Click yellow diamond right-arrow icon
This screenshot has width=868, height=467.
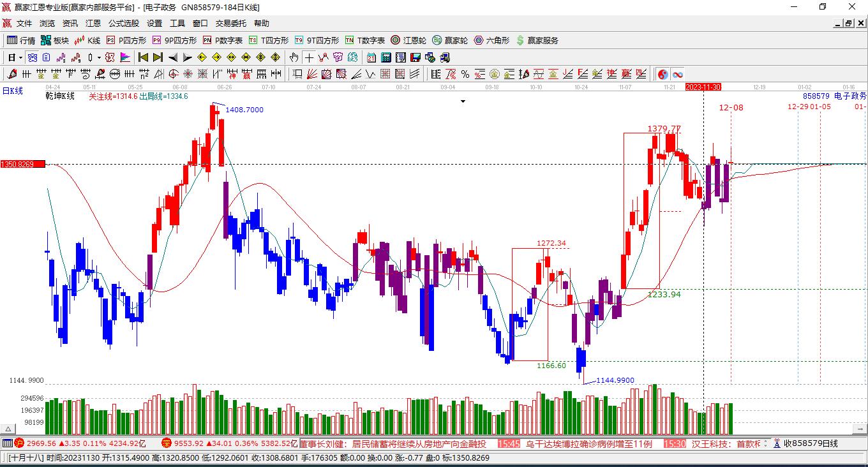click(x=216, y=57)
